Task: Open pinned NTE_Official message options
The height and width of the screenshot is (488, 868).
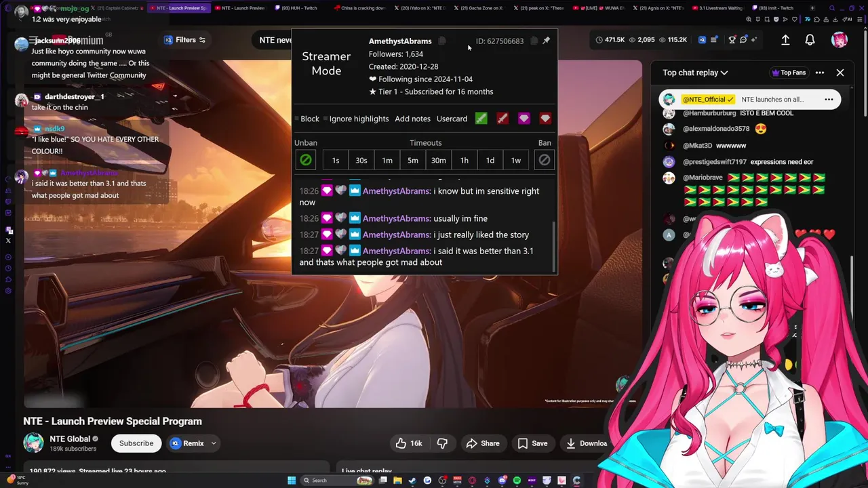Action: click(829, 100)
